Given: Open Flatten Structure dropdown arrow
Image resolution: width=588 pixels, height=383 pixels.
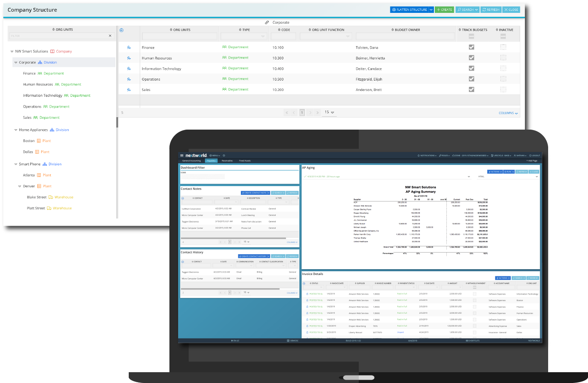Looking at the screenshot, I should click(x=431, y=10).
